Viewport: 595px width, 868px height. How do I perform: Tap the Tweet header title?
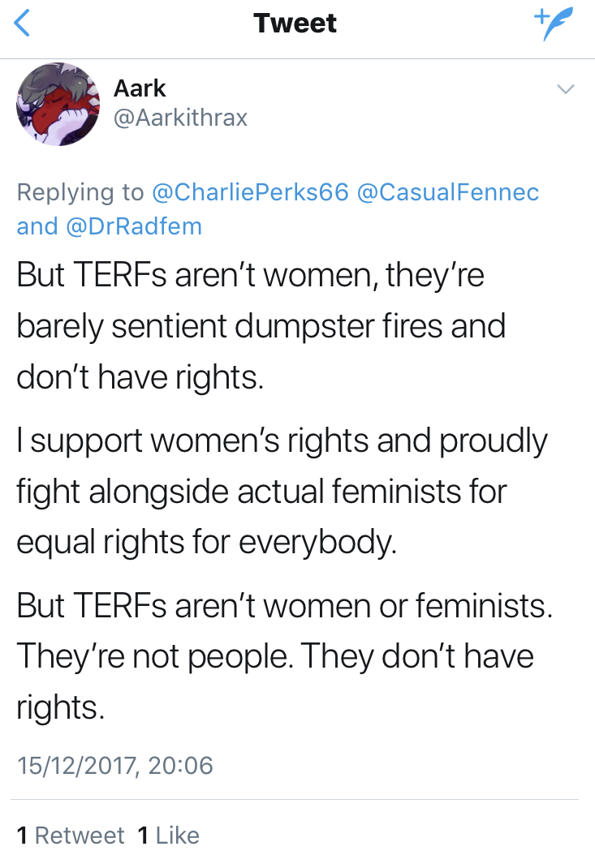tap(295, 24)
